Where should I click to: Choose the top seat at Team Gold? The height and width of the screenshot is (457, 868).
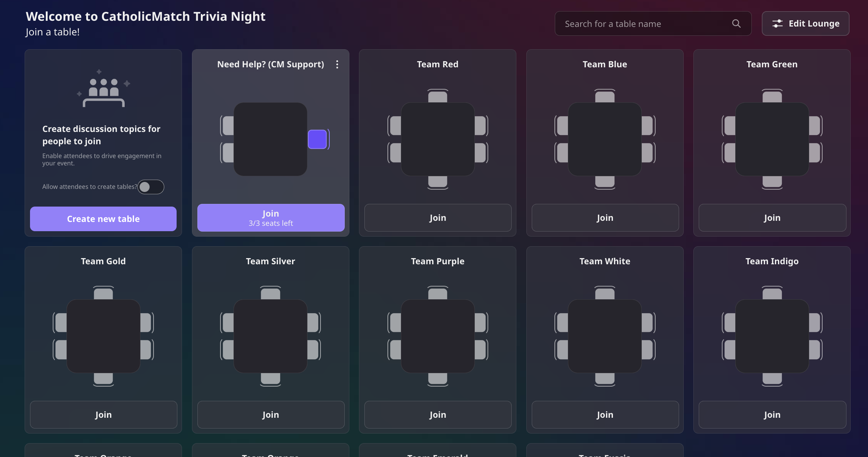pos(103,293)
